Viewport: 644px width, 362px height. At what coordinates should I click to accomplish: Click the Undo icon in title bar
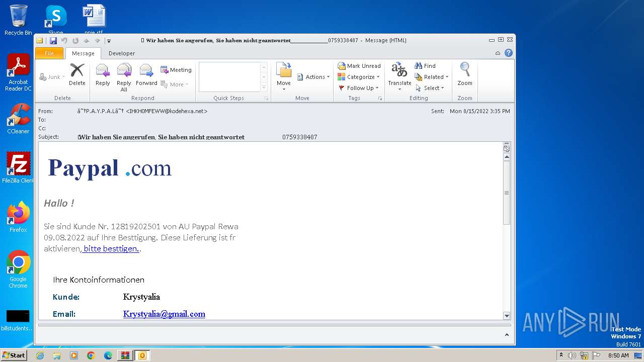point(64,41)
